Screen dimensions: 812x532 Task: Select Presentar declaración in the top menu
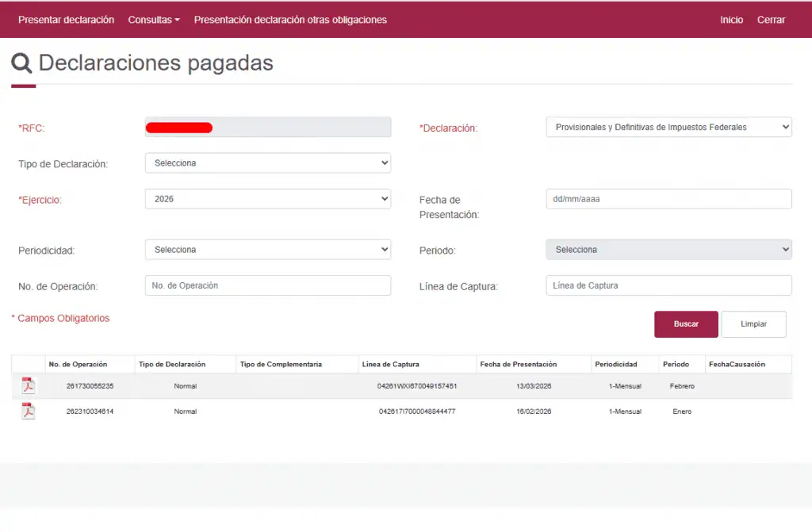point(66,20)
